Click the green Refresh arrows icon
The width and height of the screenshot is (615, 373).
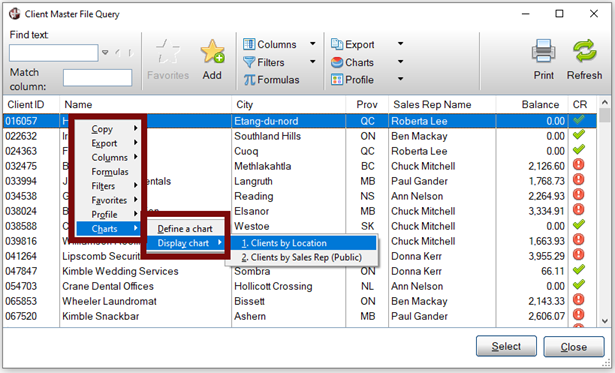(x=584, y=51)
